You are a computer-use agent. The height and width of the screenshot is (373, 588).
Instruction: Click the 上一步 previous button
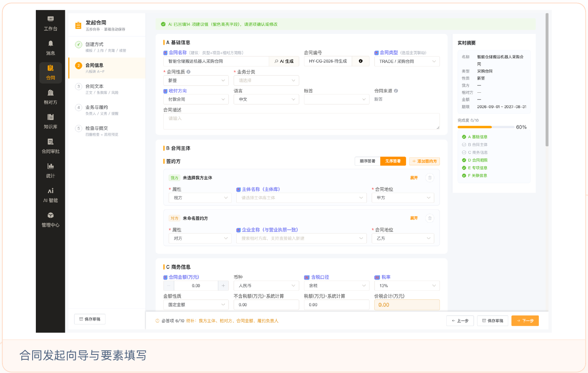click(x=460, y=321)
